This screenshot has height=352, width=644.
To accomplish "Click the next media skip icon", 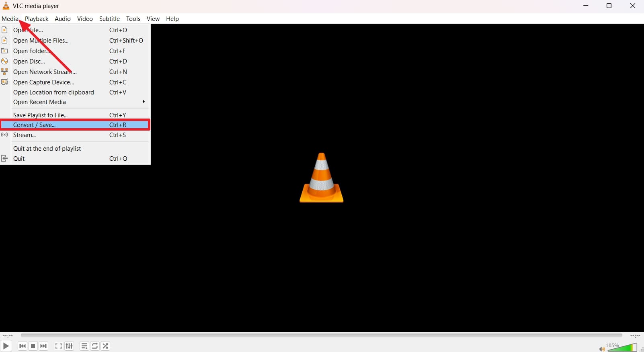I will click(43, 346).
